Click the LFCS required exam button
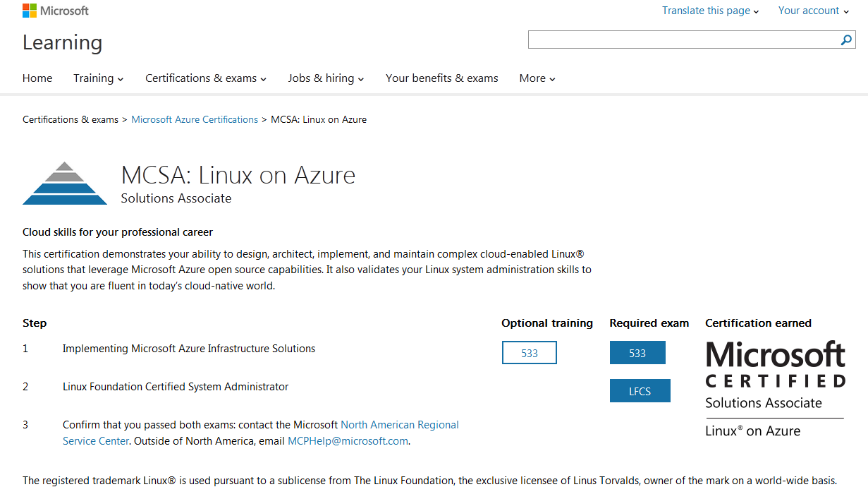 coord(640,391)
